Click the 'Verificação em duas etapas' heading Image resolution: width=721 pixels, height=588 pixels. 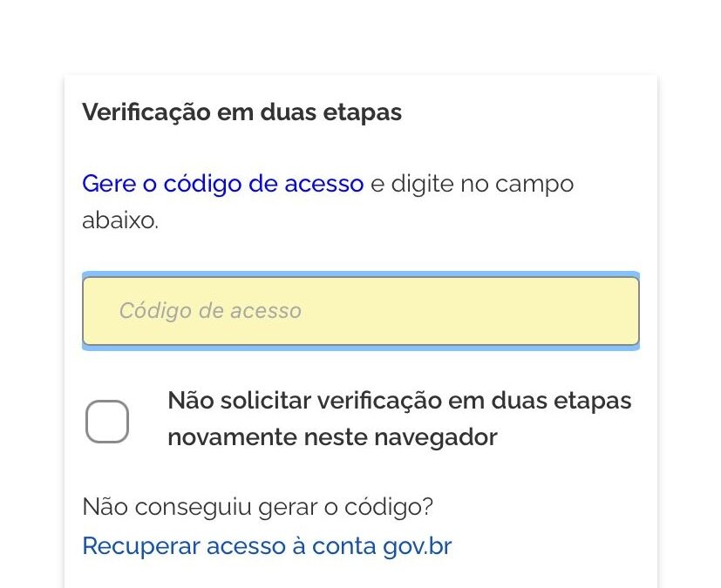[241, 113]
